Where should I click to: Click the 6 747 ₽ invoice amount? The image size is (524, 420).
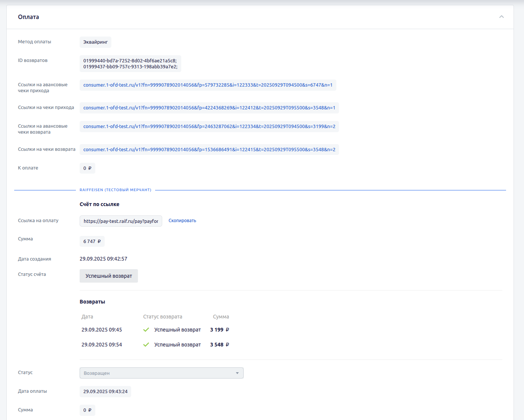point(92,242)
